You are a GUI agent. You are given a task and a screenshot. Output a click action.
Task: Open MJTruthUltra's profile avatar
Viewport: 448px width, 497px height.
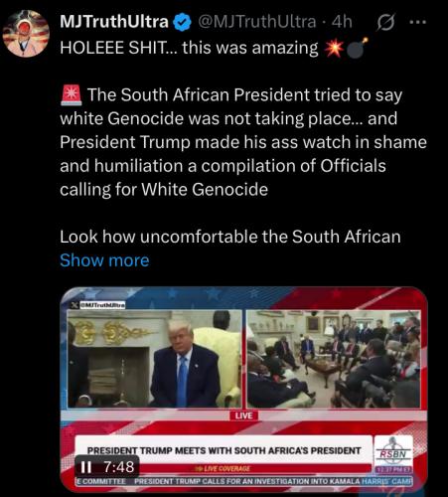[x=26, y=34]
